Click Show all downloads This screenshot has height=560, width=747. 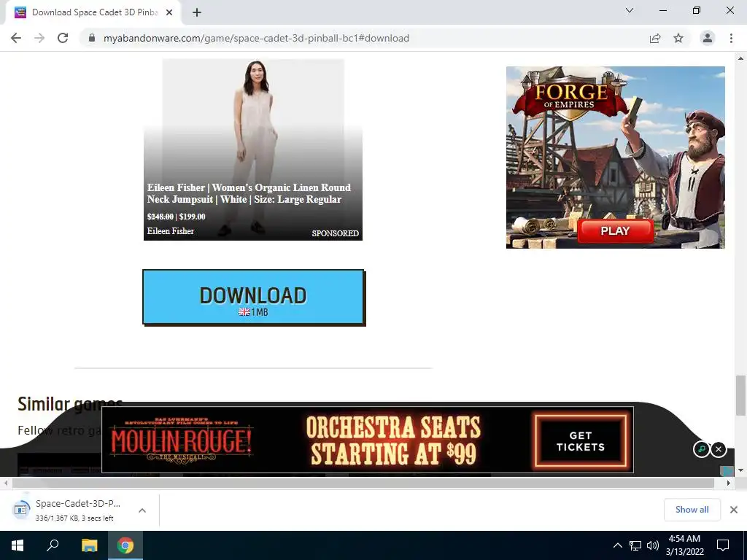click(692, 510)
